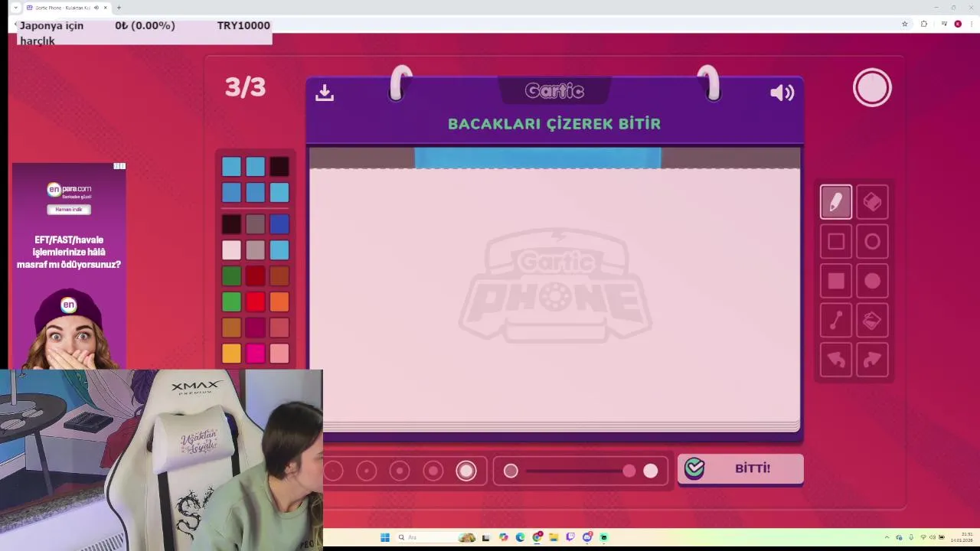
Task: Open the Chrome icon in the taskbar
Action: 537,537
